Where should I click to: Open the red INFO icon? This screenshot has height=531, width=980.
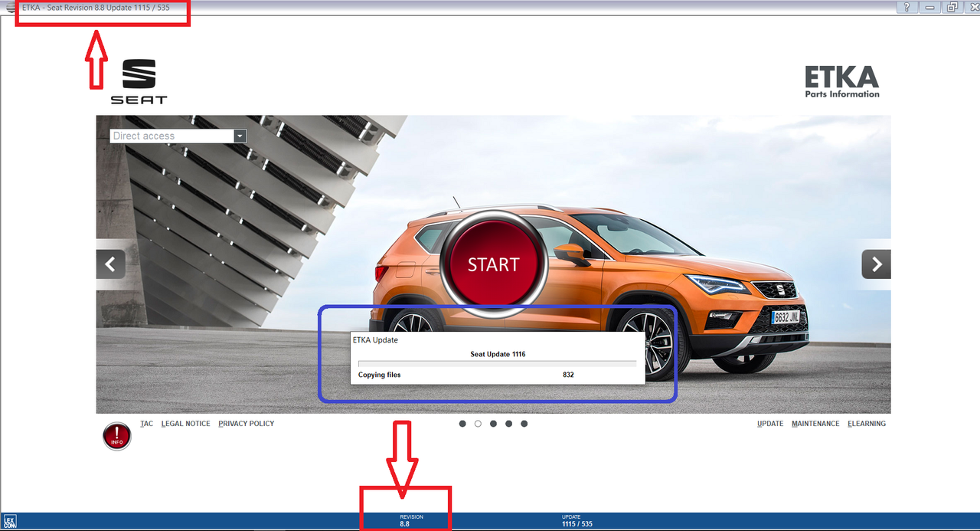pos(117,436)
